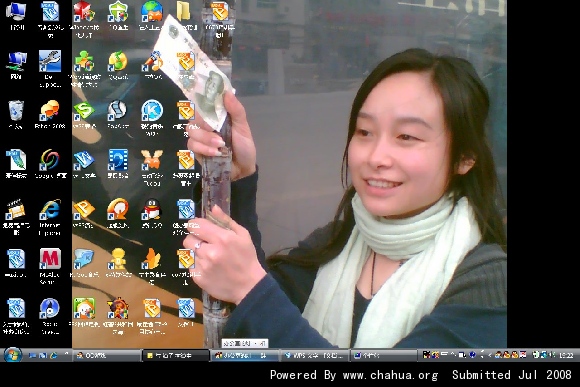Select the wrench tools desktop shortcut
Screen dimensions: 580x387
[x=50, y=69]
